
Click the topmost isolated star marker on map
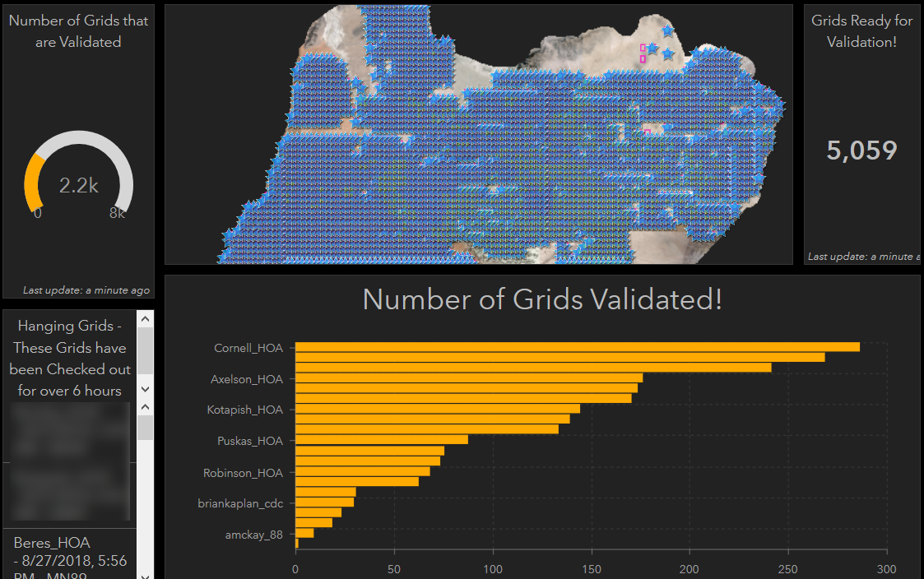(667, 31)
